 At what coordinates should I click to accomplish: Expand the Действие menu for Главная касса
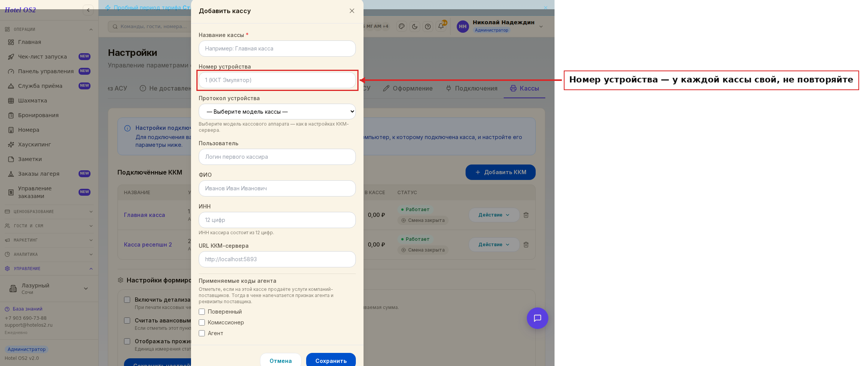pos(494,215)
